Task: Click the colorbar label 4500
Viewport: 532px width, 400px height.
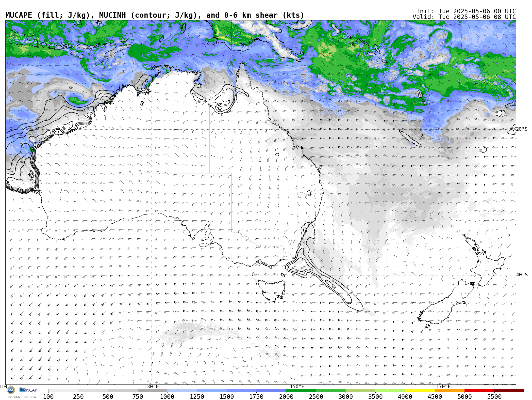Action: click(435, 397)
